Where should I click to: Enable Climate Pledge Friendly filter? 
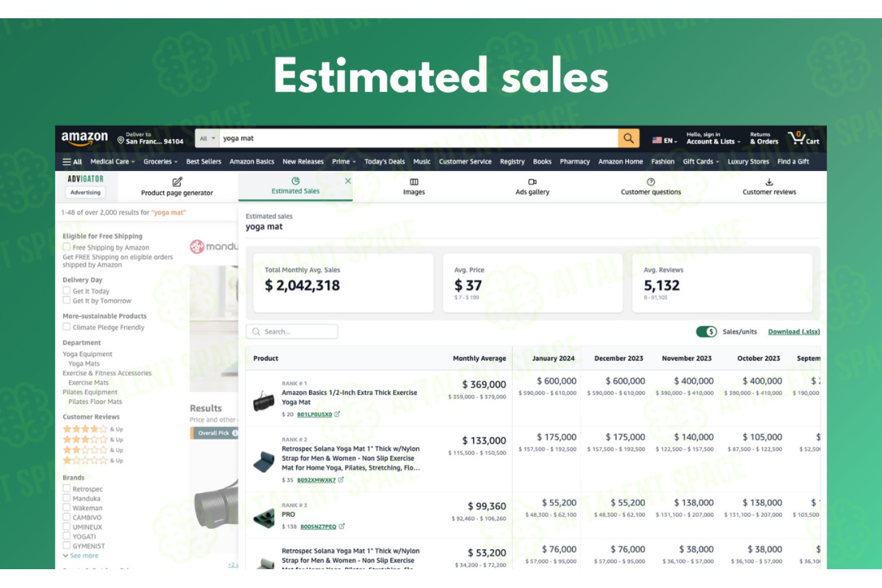click(66, 327)
